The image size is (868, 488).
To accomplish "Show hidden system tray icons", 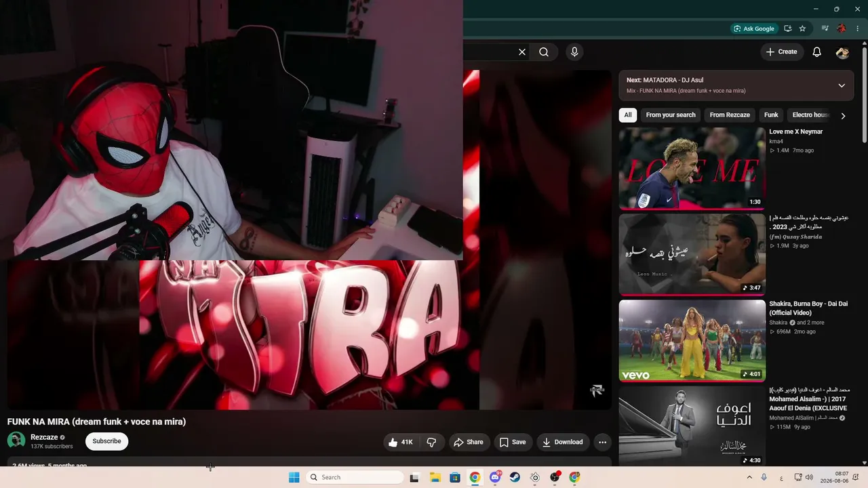I will [749, 477].
